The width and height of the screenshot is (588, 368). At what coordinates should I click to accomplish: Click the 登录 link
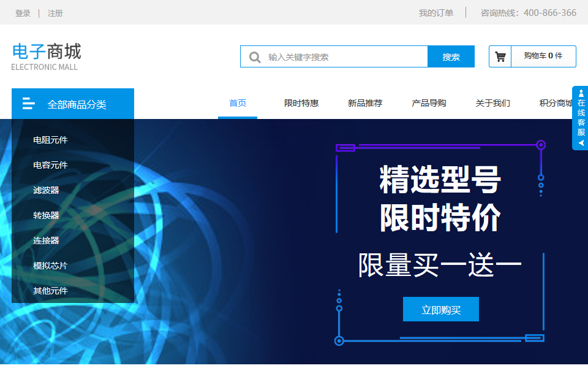23,13
